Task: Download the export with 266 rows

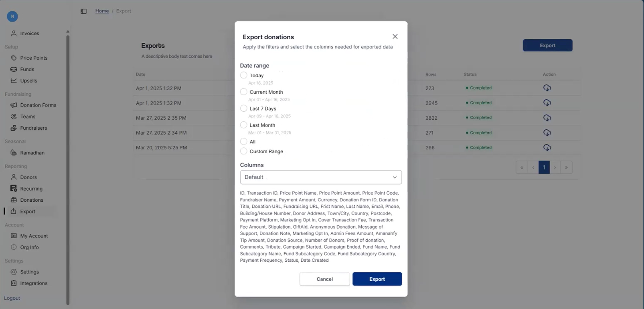Action: tap(547, 148)
